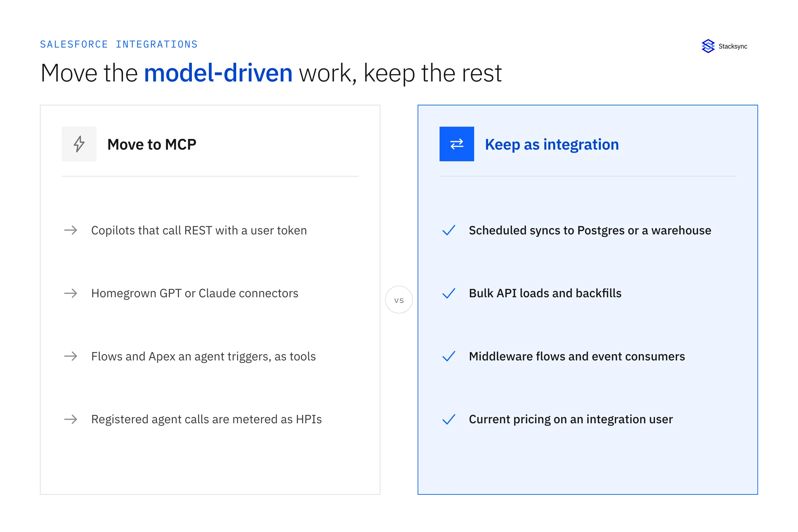The height and width of the screenshot is (532, 798).
Task: Click the SALESFORCE INTEGRATIONS label
Action: [x=119, y=45]
